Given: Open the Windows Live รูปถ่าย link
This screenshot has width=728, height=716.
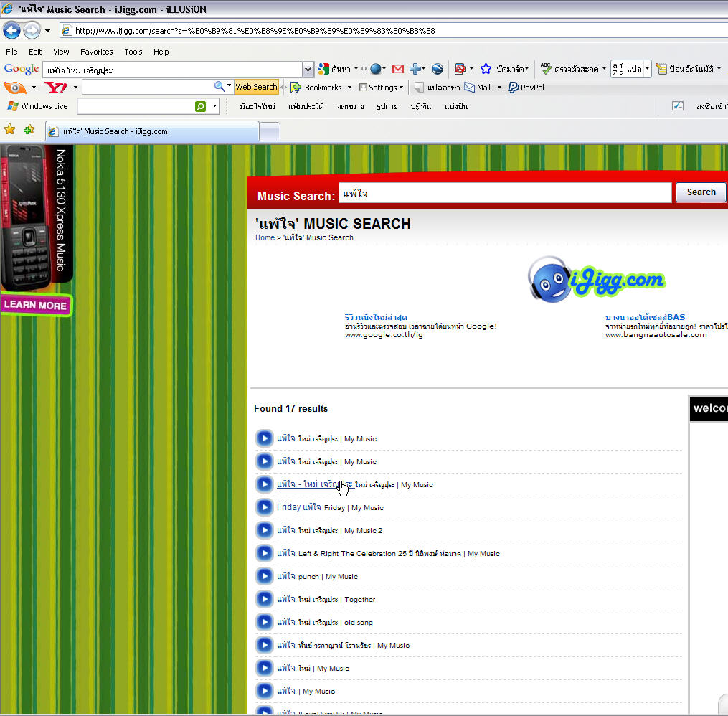Looking at the screenshot, I should pos(387,106).
